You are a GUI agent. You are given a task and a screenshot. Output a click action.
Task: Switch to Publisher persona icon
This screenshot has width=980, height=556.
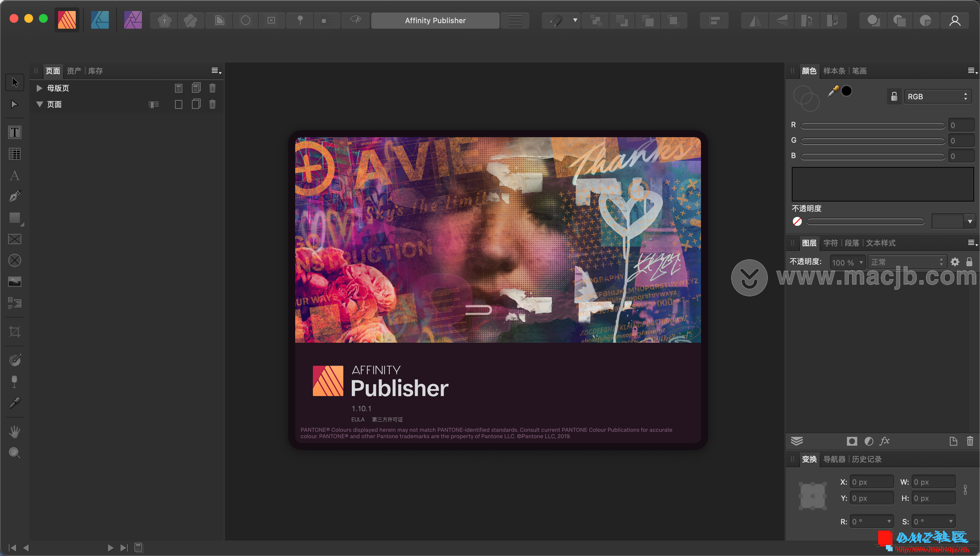tap(67, 20)
